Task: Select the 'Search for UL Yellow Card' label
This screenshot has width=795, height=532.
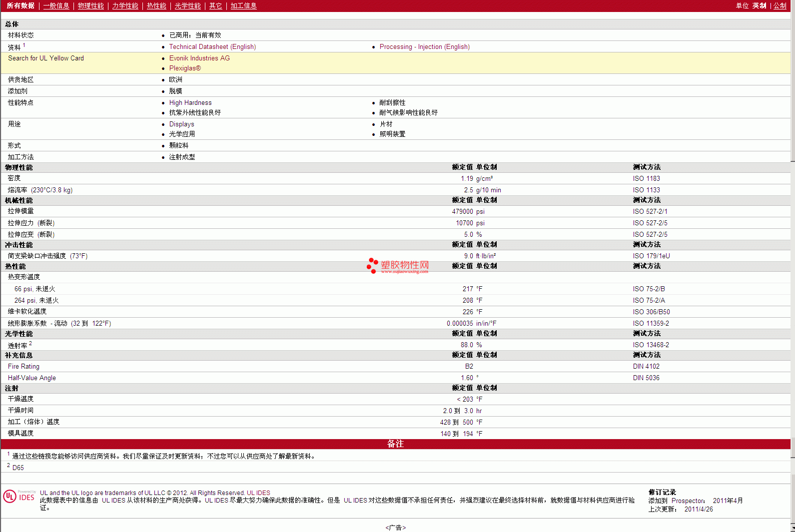Action: pyautogui.click(x=46, y=58)
